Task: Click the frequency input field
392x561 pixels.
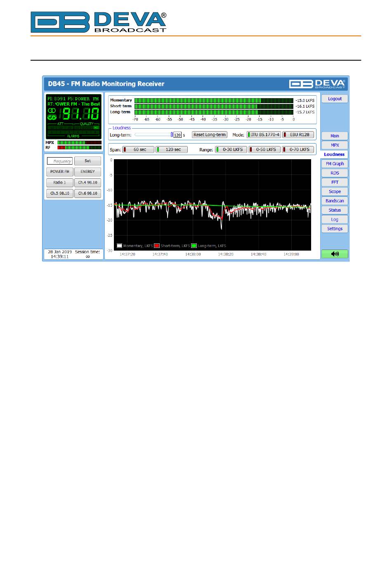Action: coord(60,161)
